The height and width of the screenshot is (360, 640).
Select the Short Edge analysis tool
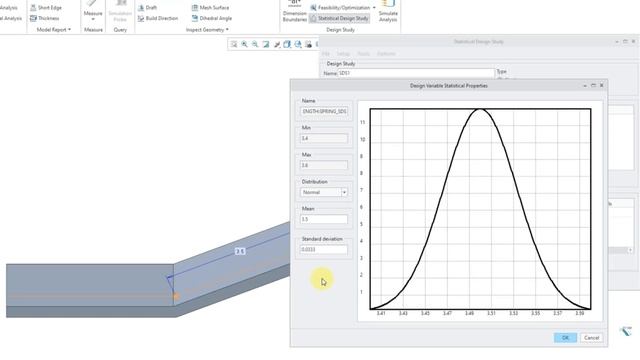point(46,7)
